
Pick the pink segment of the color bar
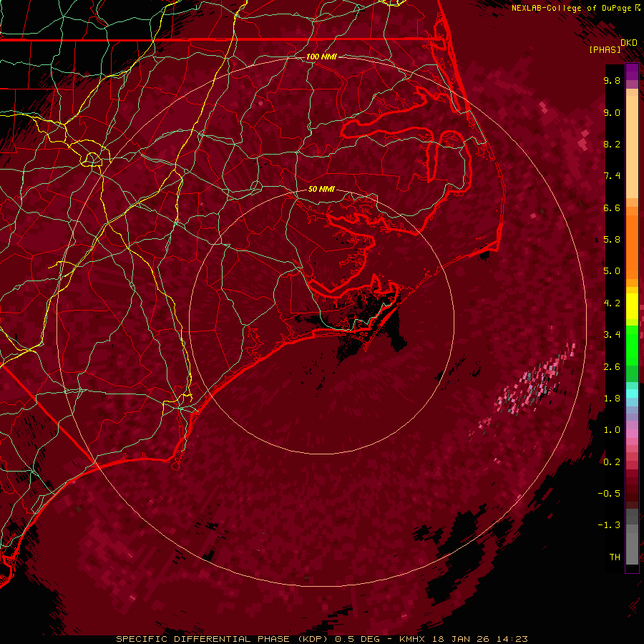pos(632,434)
